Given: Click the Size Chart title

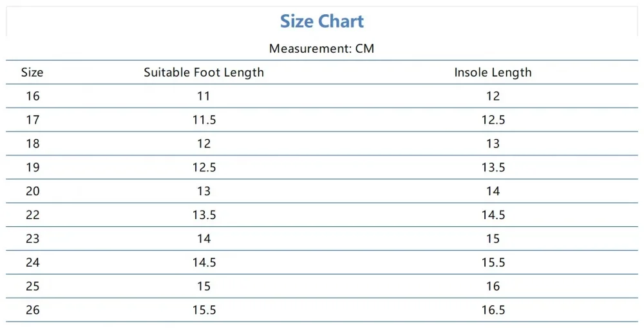Looking at the screenshot, I should pyautogui.click(x=322, y=21).
